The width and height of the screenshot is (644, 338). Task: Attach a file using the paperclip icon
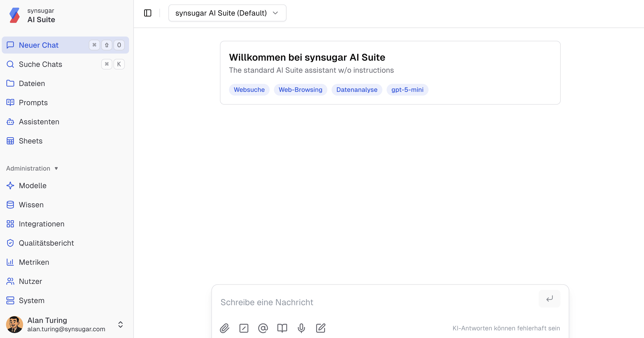(x=225, y=328)
